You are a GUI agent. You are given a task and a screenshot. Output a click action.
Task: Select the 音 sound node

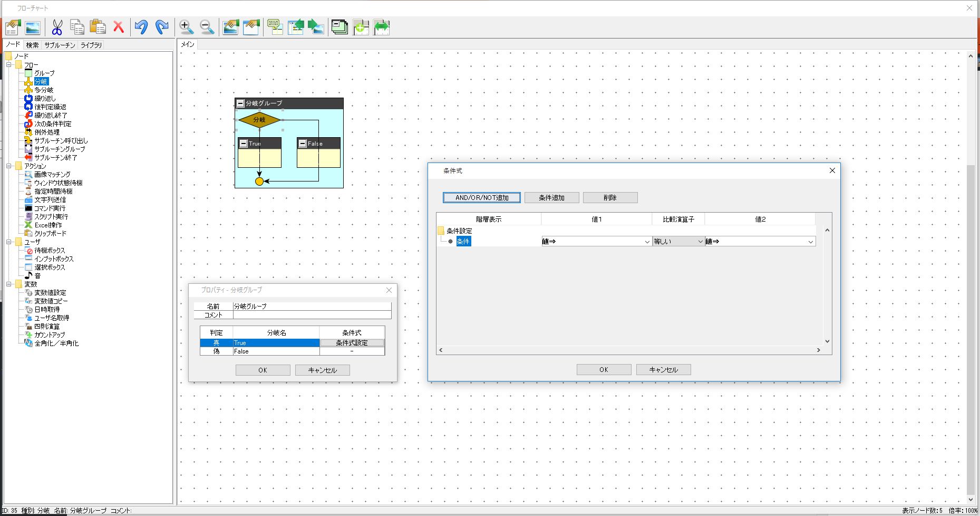[37, 276]
